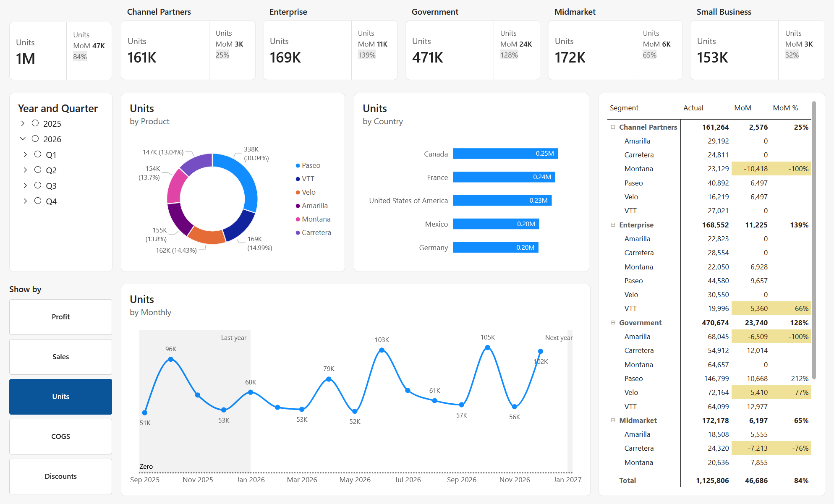
Task: Sort table by the MoM % column header
Action: [785, 108]
